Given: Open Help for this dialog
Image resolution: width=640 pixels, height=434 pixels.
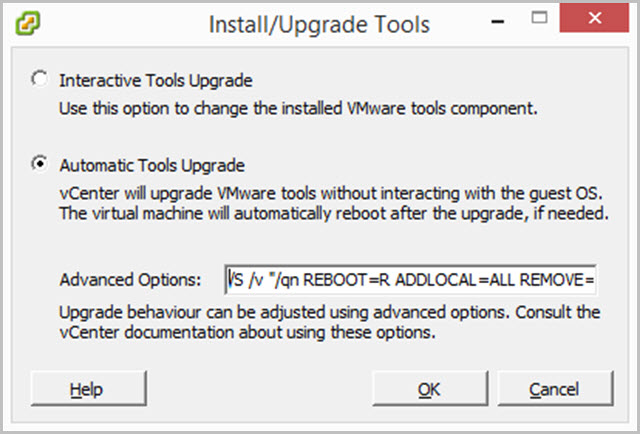Looking at the screenshot, I should tap(89, 389).
